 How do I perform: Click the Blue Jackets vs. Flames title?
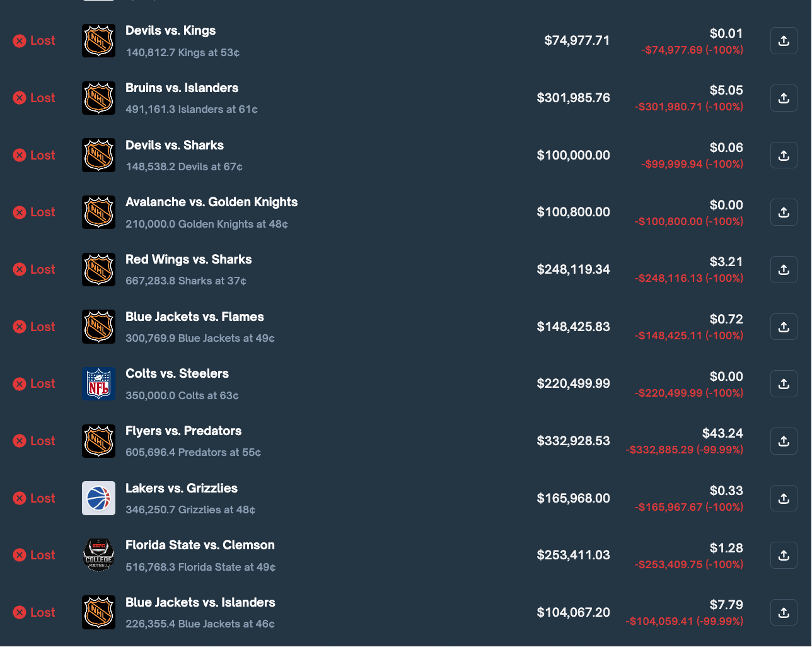[x=194, y=317]
